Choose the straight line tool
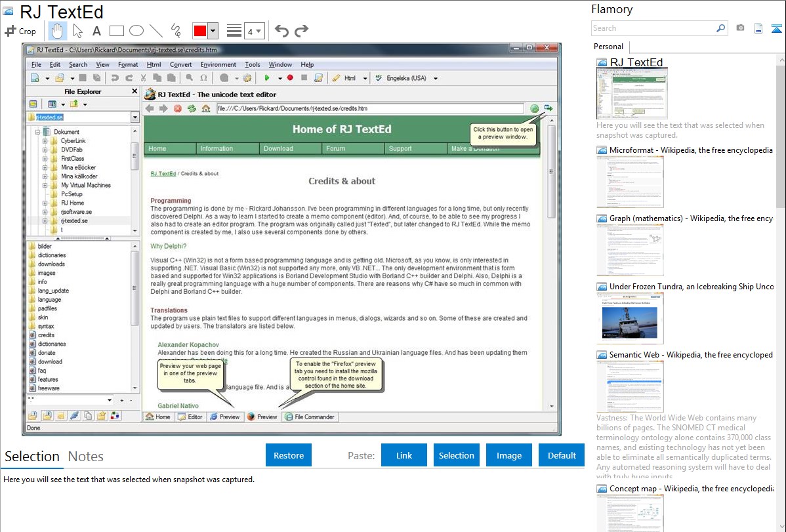 156,31
